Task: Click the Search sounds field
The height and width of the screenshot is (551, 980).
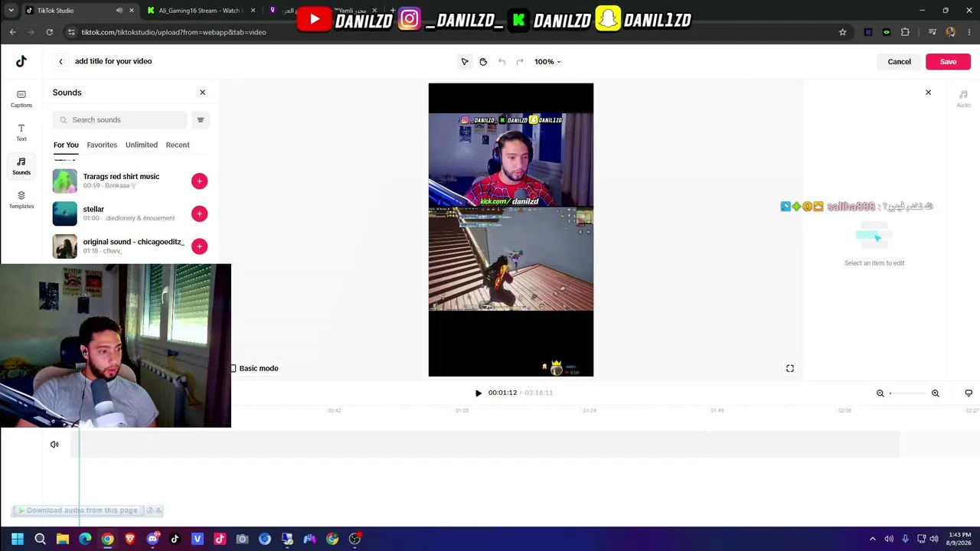Action: click(x=120, y=119)
